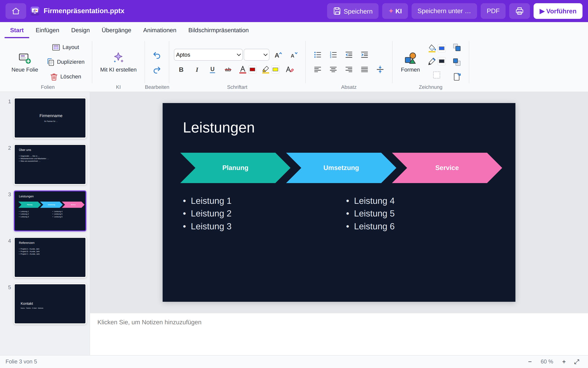The width and height of the screenshot is (588, 368).
Task: Switch to the Animationen tab
Action: [x=160, y=30]
